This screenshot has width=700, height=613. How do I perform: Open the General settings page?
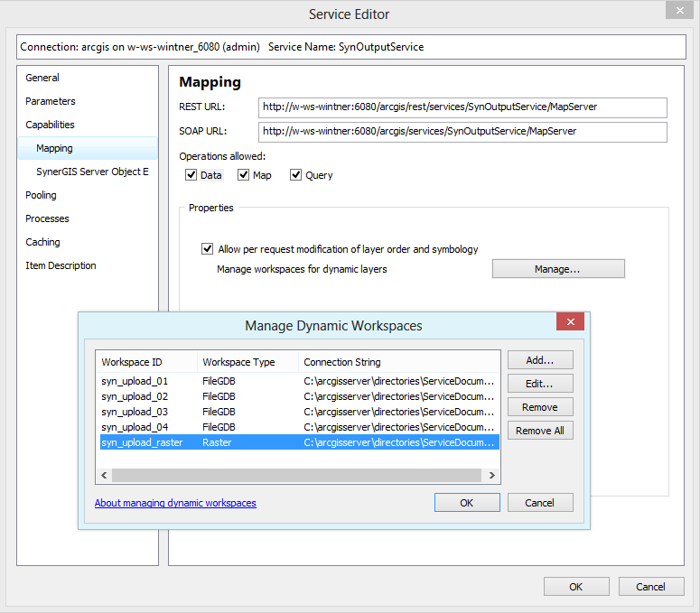click(88, 78)
